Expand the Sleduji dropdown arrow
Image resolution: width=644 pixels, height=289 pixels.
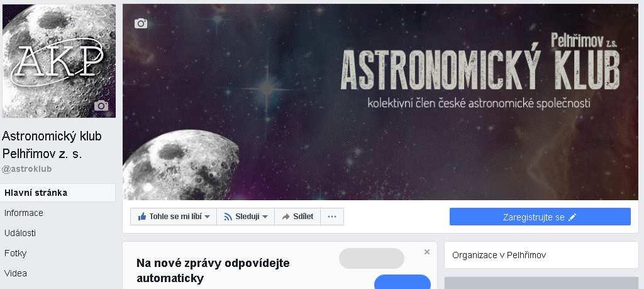pyautogui.click(x=265, y=217)
